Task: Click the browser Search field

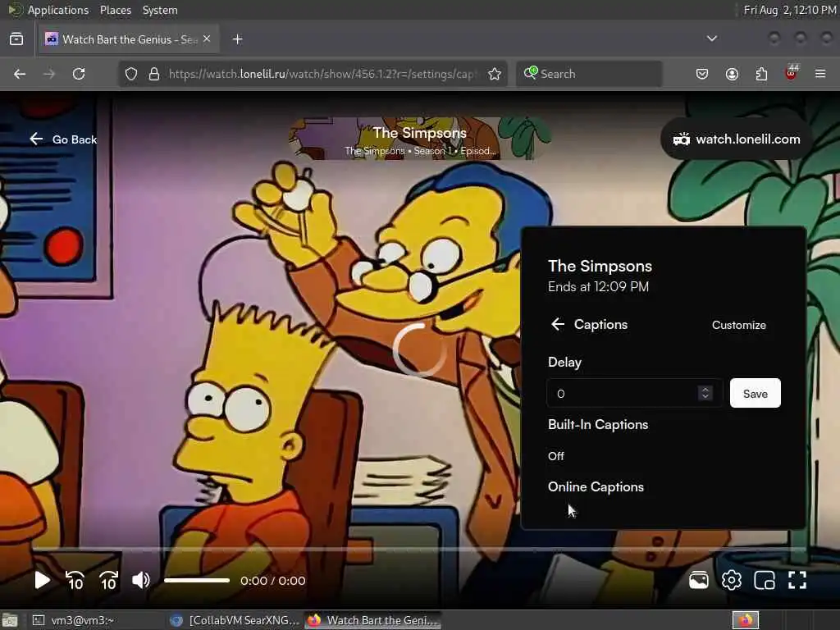Action: tap(589, 74)
